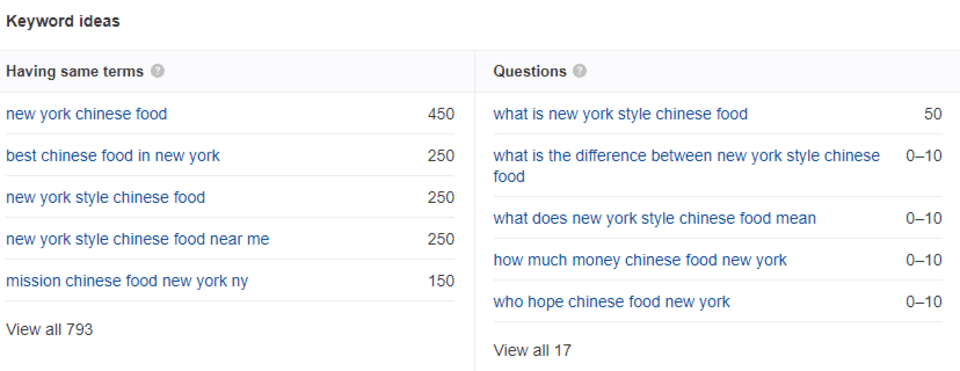View all 793 same-terms keywords
This screenshot has height=371, width=960.
pyautogui.click(x=49, y=329)
